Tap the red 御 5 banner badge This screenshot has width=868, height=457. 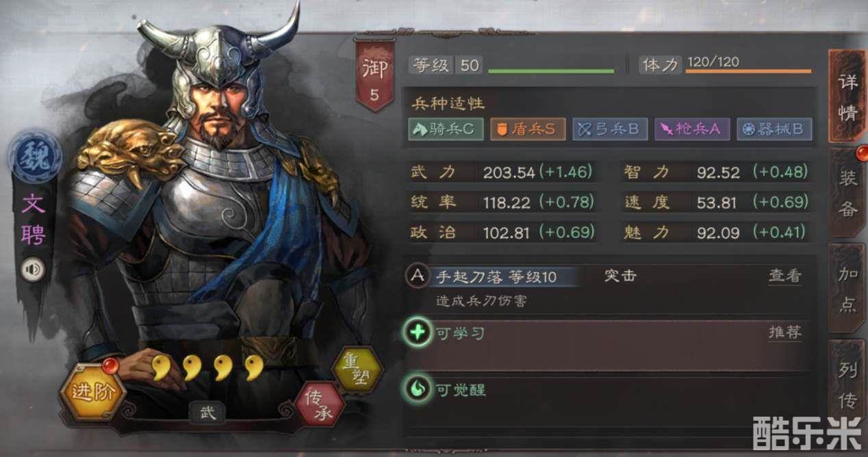click(x=374, y=75)
